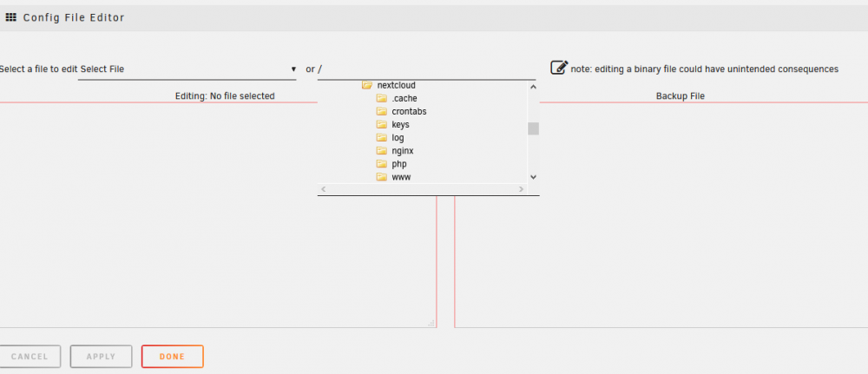
Task: Click the edit pencil icon beside note
Action: 559,68
